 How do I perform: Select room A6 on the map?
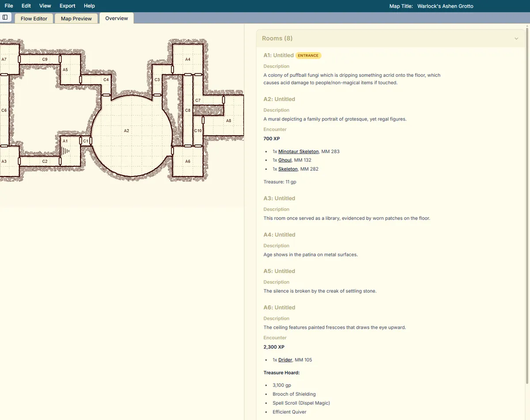coord(188,167)
